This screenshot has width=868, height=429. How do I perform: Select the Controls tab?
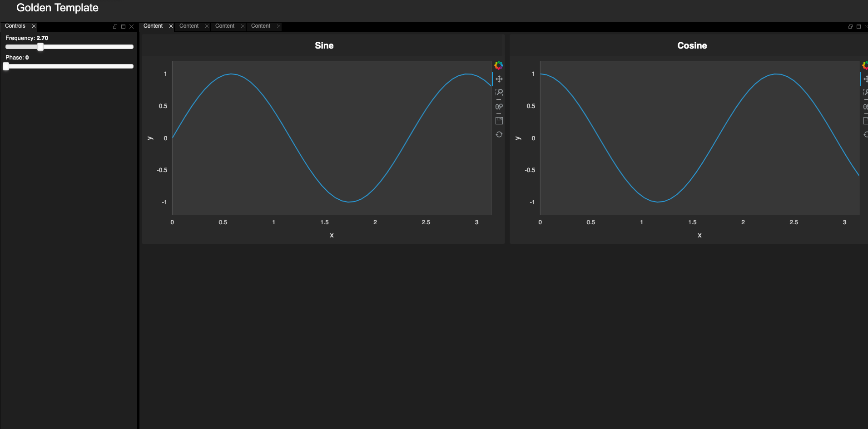(x=15, y=26)
